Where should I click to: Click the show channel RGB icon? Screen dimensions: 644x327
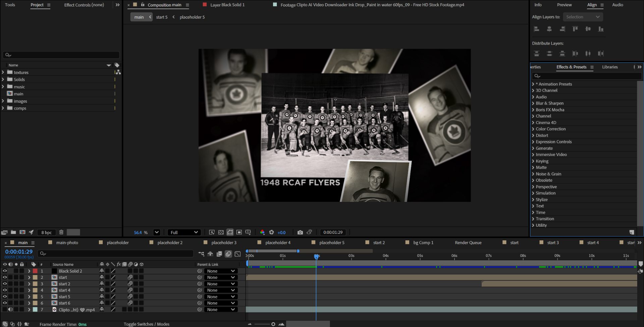point(262,232)
